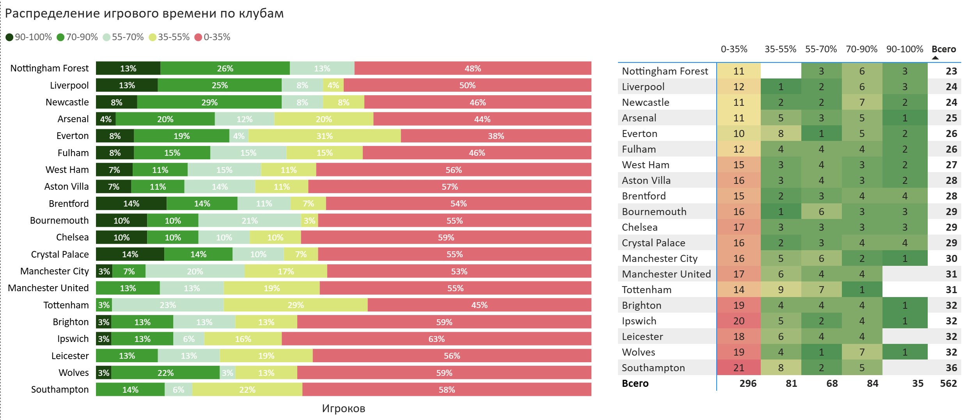This screenshot has width=980, height=420.
Task: Select Brentford's 14% dark green bar segment
Action: point(131,203)
